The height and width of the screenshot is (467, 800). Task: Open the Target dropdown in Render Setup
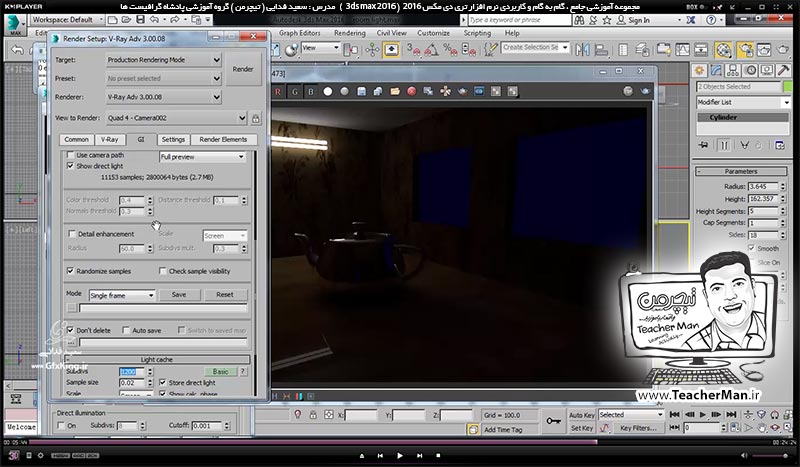pos(164,60)
